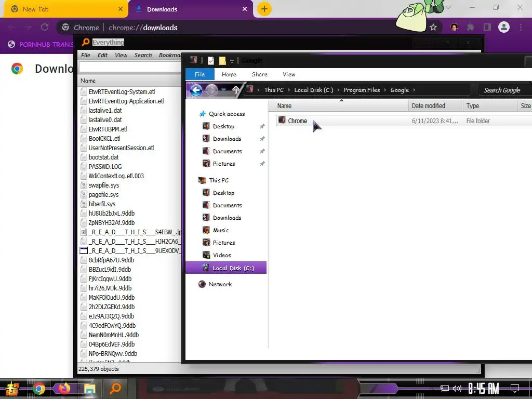Switch to the New Tab tab

(x=65, y=9)
